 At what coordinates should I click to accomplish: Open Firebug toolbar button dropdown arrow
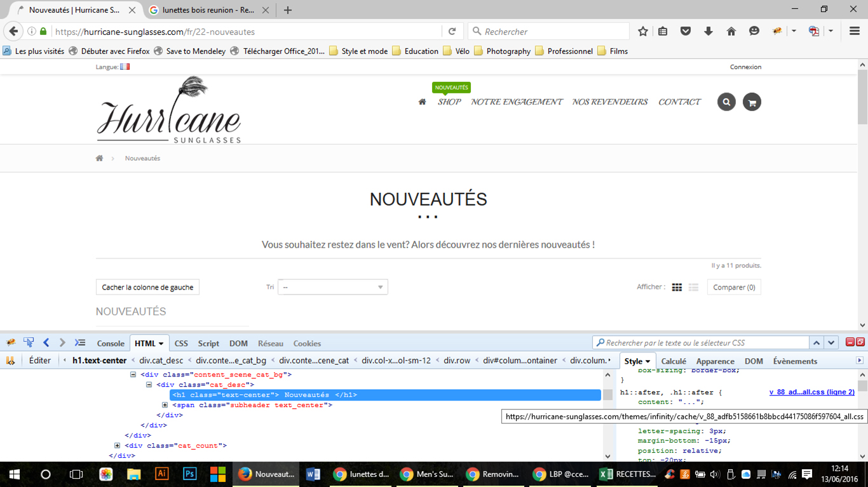tap(794, 31)
